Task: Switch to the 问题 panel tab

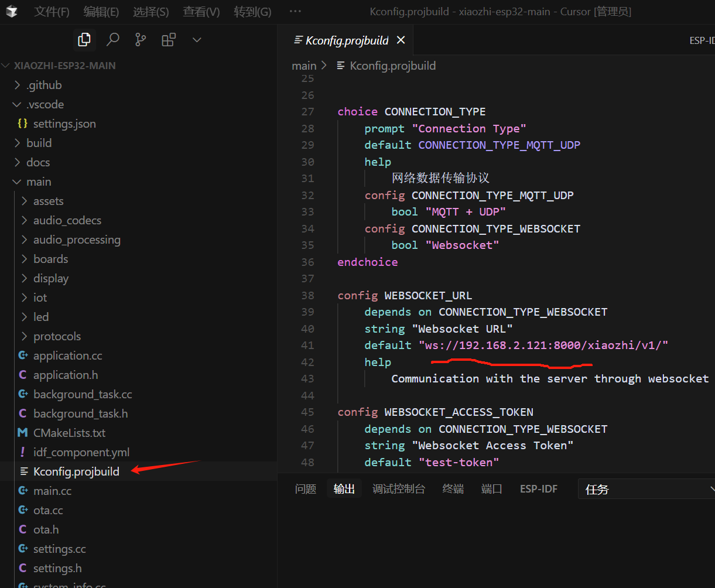Action: coord(306,489)
